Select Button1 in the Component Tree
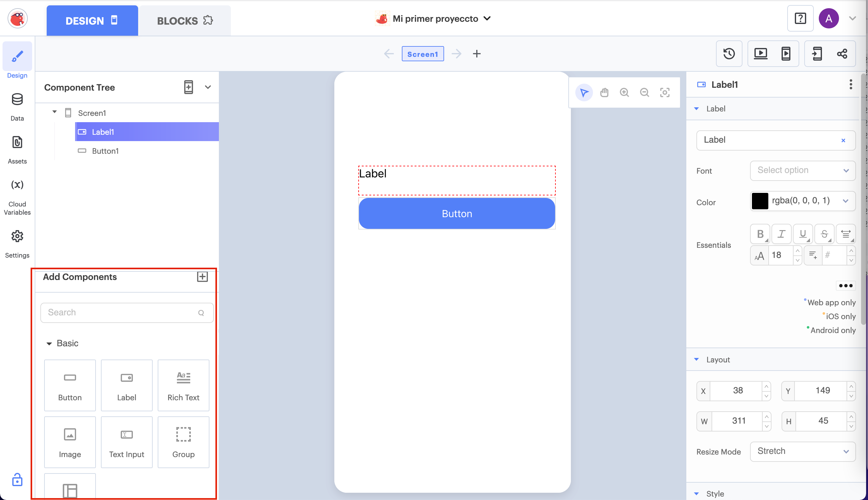Viewport: 868px width, 500px height. click(105, 151)
